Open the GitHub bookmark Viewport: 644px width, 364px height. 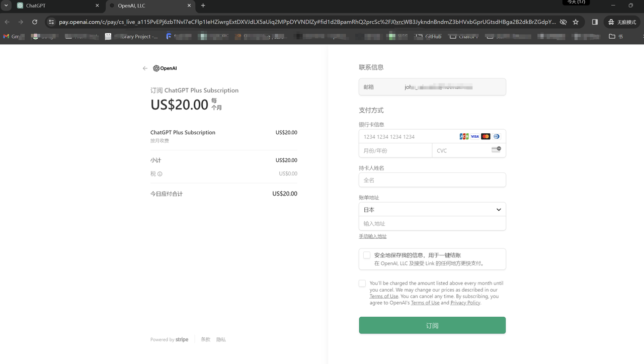[x=429, y=37]
